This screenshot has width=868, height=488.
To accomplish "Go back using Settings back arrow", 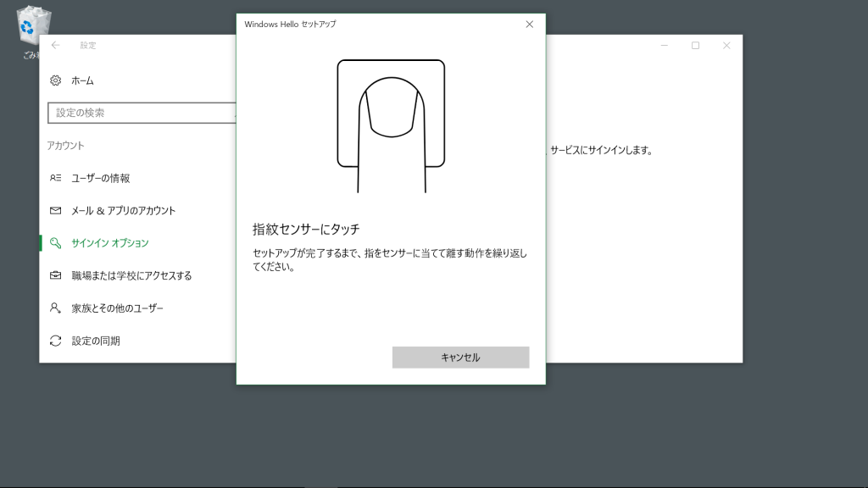I will click(55, 46).
